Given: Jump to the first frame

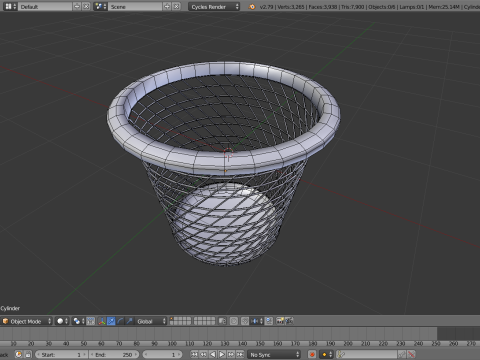Looking at the screenshot, I should (194, 354).
